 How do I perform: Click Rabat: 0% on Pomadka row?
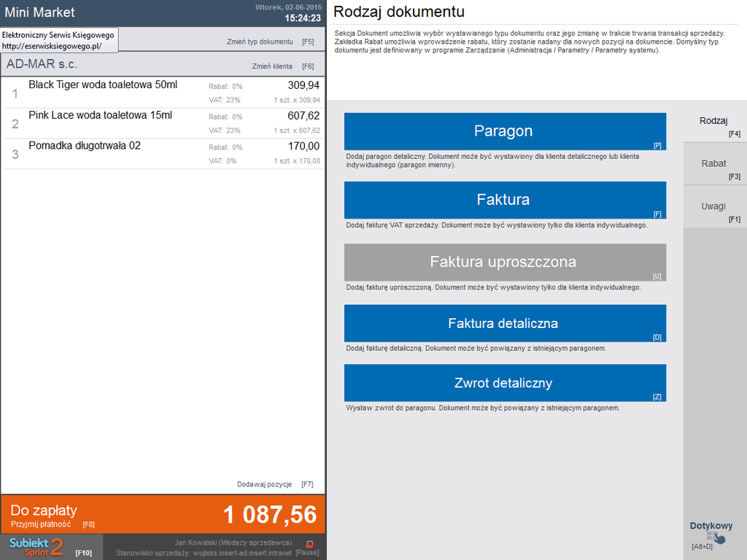tap(225, 147)
